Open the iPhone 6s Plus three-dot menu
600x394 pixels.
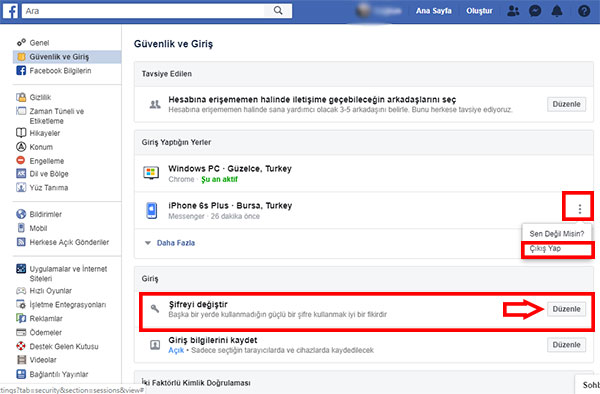pos(580,209)
